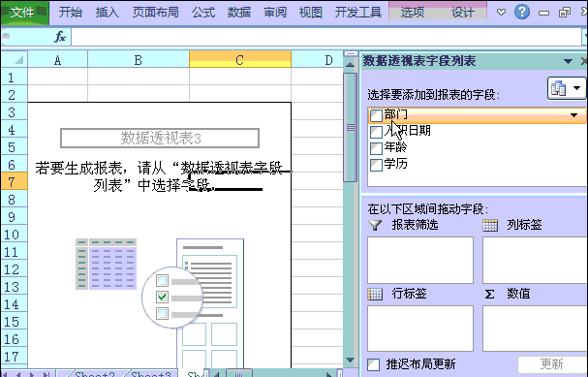The height and width of the screenshot is (377, 588).
Task: Click the horizontal scrollbar left arrow
Action: [x=216, y=374]
